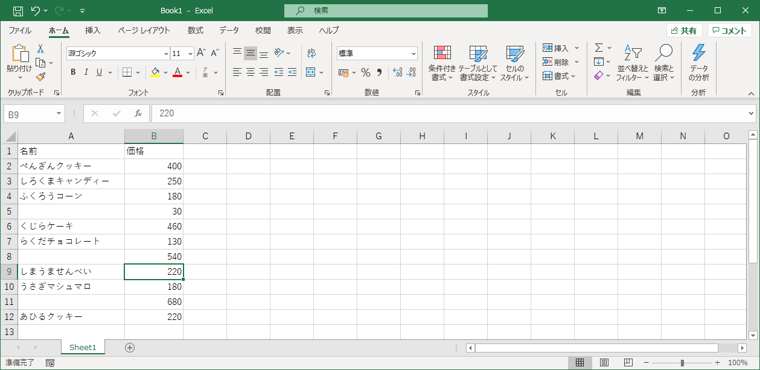The image size is (760, 370).
Task: Click the 共有 share button
Action: pyautogui.click(x=684, y=31)
